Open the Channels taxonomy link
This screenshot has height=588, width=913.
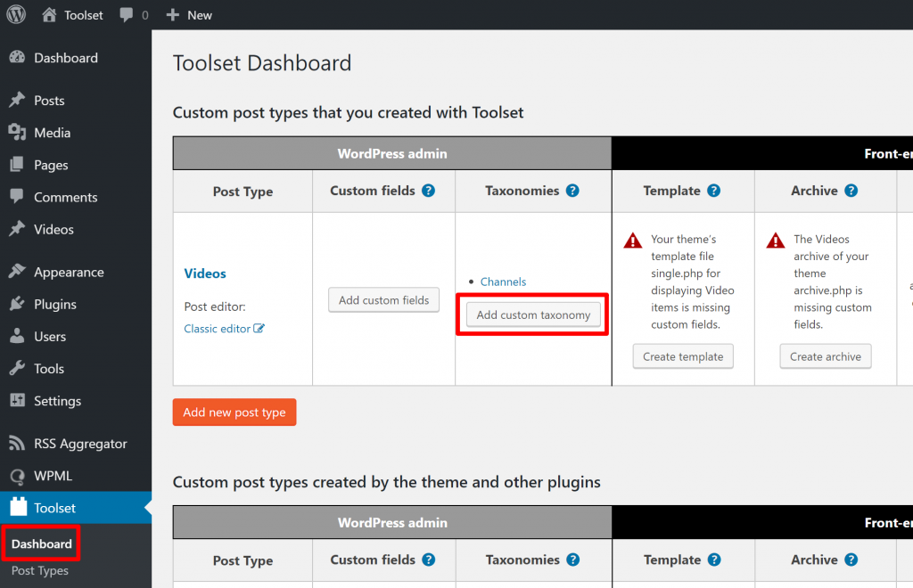pyautogui.click(x=503, y=282)
